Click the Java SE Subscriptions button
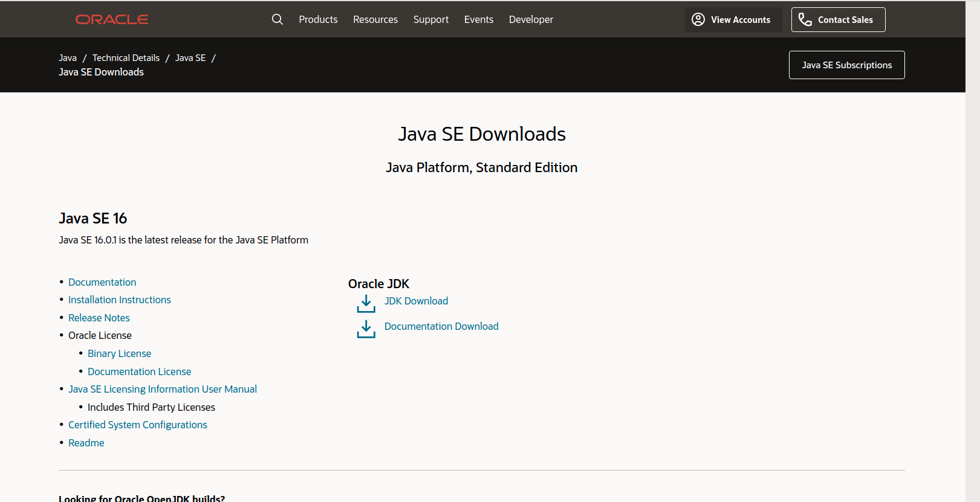 tap(847, 65)
